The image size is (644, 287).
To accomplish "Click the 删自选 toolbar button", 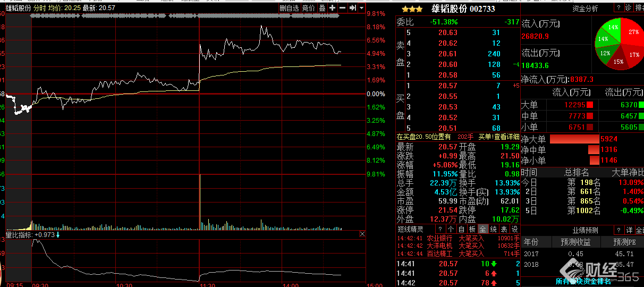I will click(x=290, y=8).
